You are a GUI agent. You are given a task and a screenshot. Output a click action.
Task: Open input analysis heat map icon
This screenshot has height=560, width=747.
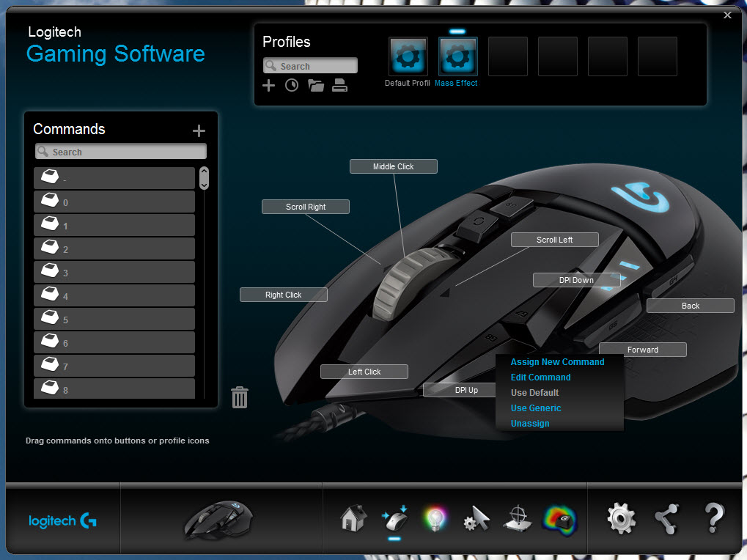(559, 520)
